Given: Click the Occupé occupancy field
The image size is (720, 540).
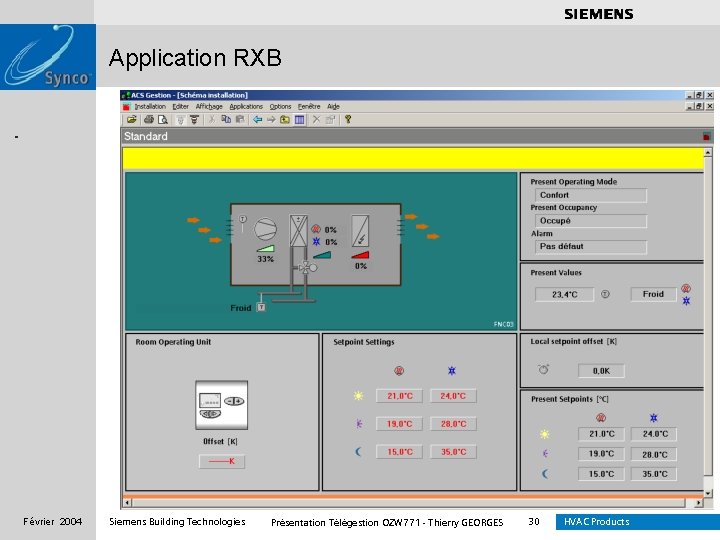Looking at the screenshot, I should click(591, 221).
